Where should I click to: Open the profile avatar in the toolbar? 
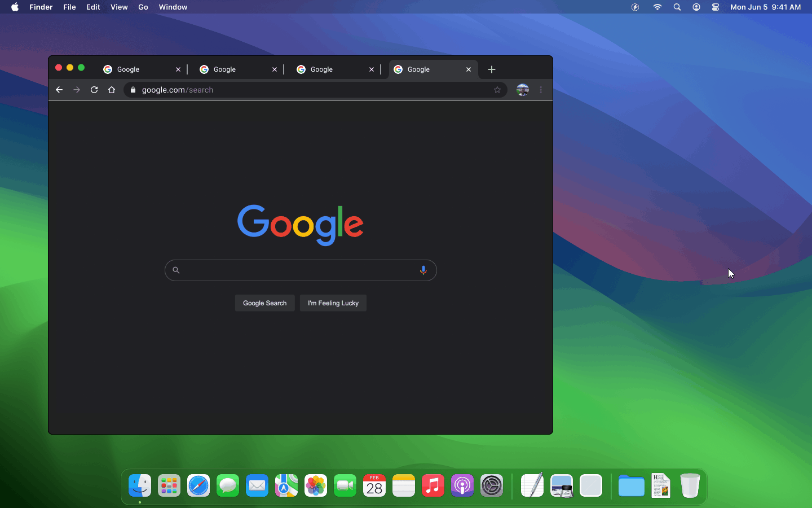pos(523,90)
